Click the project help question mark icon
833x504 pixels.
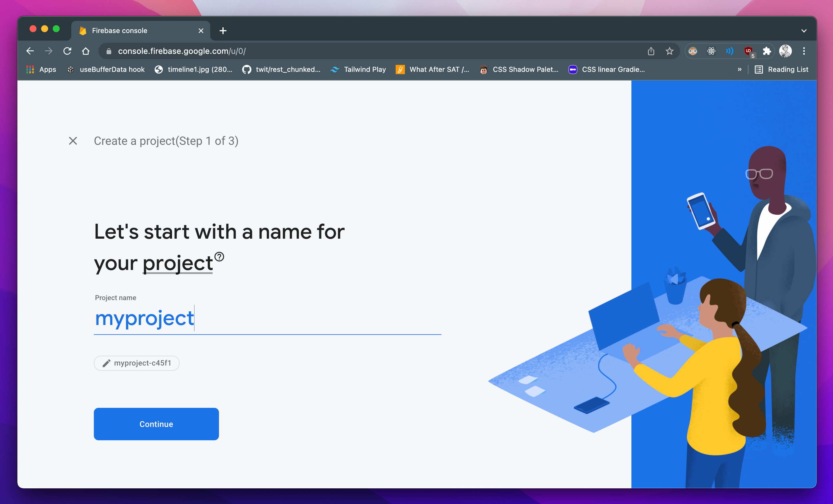click(x=219, y=257)
